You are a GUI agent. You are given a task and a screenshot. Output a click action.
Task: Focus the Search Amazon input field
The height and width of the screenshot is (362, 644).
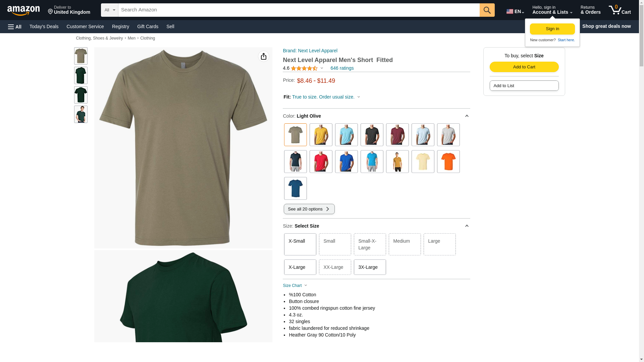(299, 10)
